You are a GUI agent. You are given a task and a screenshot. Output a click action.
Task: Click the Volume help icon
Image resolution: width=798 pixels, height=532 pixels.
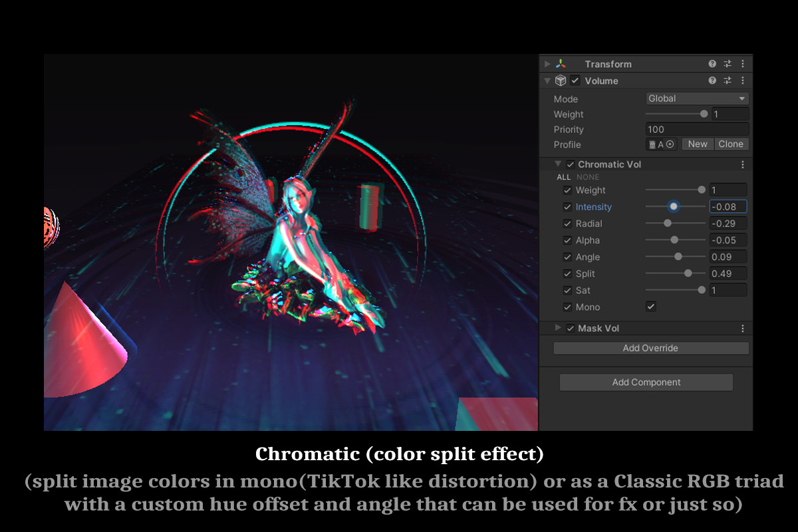(712, 80)
